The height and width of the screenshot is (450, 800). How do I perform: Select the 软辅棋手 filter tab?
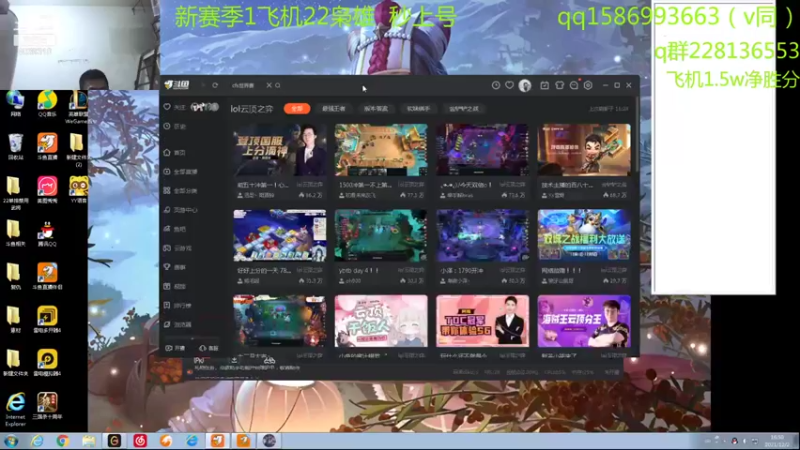point(418,109)
